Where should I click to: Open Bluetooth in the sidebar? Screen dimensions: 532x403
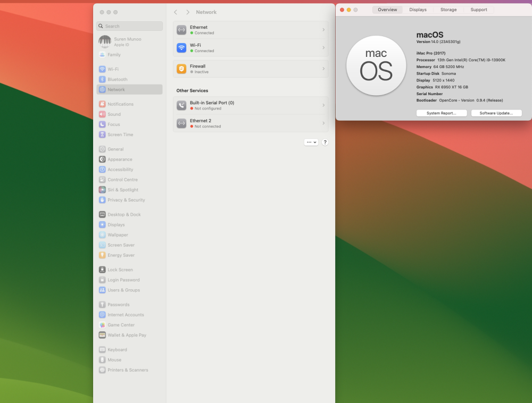129,79
